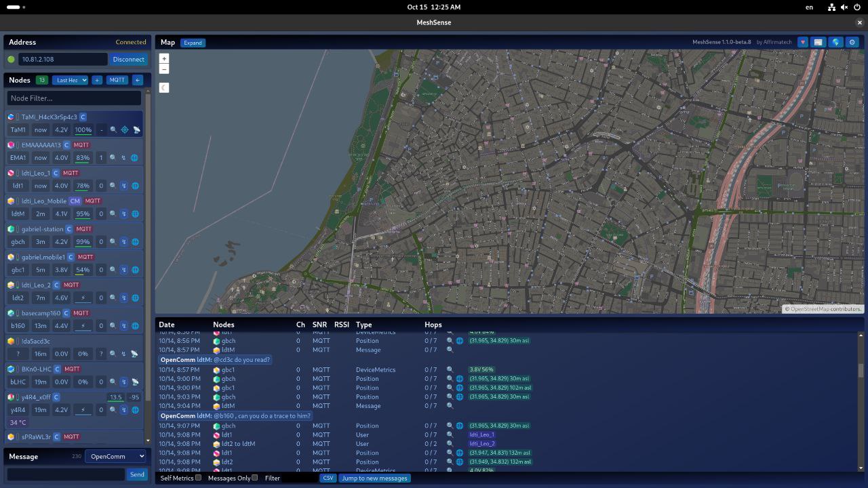Open system power menu in top bar
The image size is (868, 488).
(857, 7)
